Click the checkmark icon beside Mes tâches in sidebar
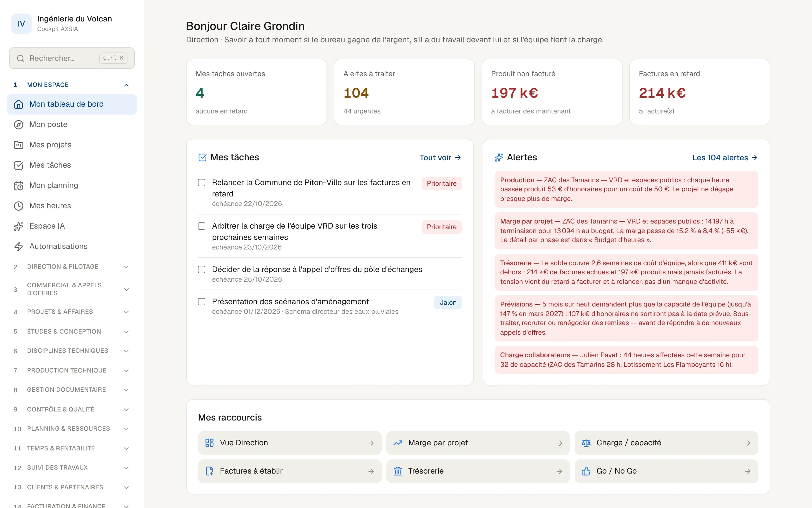This screenshot has width=812, height=508. point(18,165)
